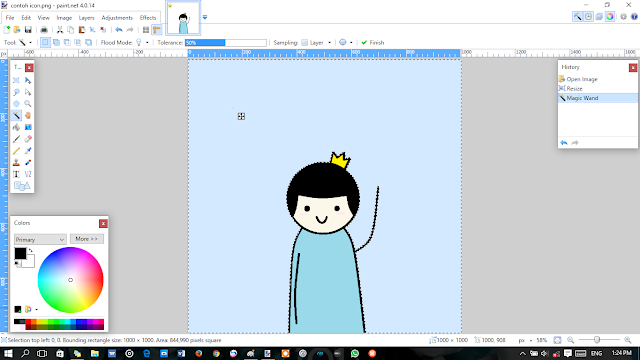Toggle pixel grid in toolbar
This screenshot has height=360, width=640.
pos(146,30)
